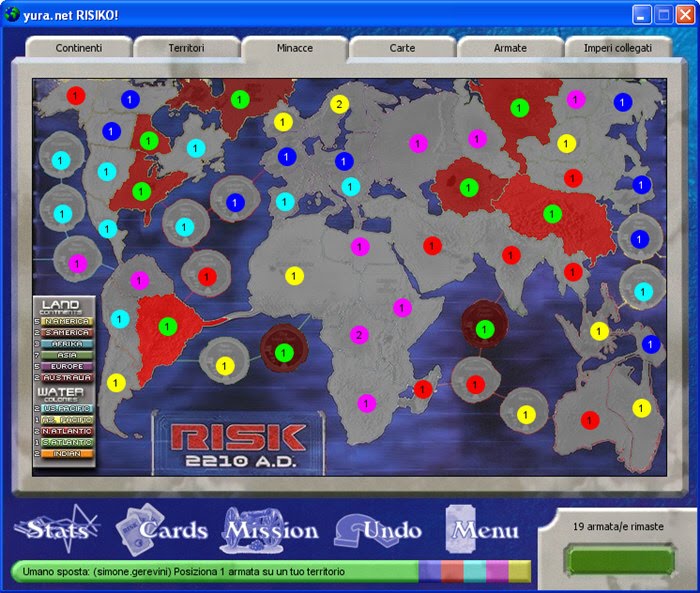The height and width of the screenshot is (593, 700).
Task: Select the magenta token in East Africa
Action: click(402, 308)
